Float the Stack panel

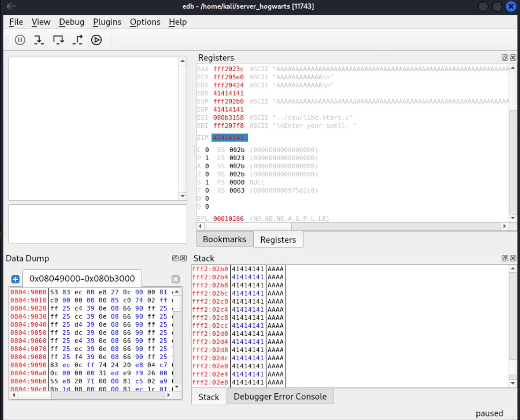[x=505, y=258]
